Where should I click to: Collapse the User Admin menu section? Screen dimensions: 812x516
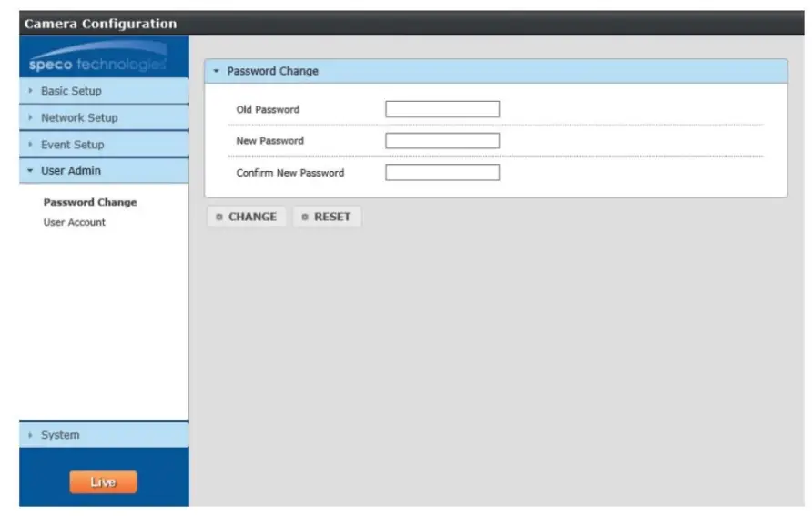104,170
